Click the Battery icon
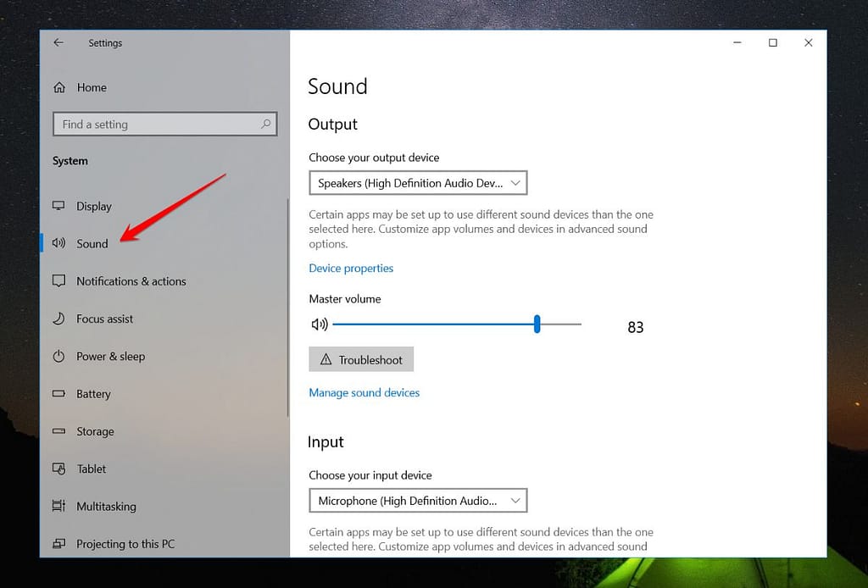This screenshot has width=868, height=588. coord(58,394)
